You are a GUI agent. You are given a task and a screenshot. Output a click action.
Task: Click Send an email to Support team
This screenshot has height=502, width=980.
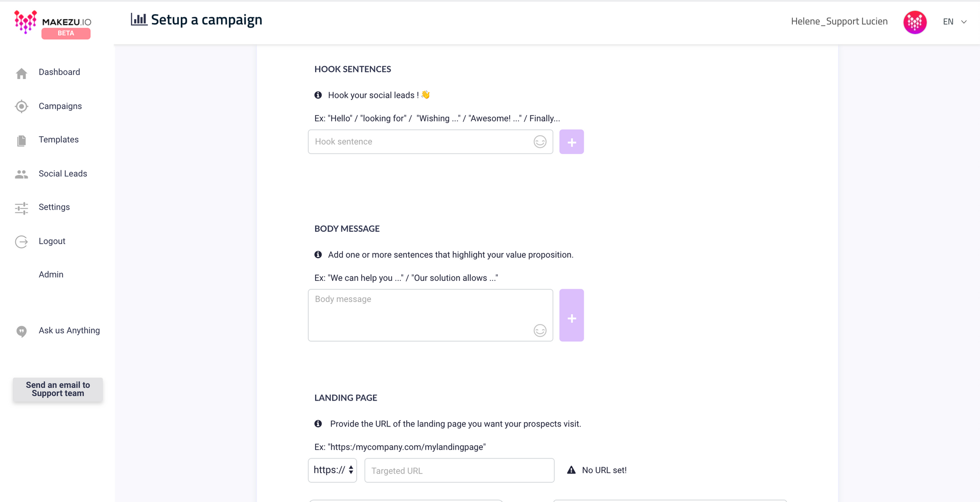(x=58, y=389)
